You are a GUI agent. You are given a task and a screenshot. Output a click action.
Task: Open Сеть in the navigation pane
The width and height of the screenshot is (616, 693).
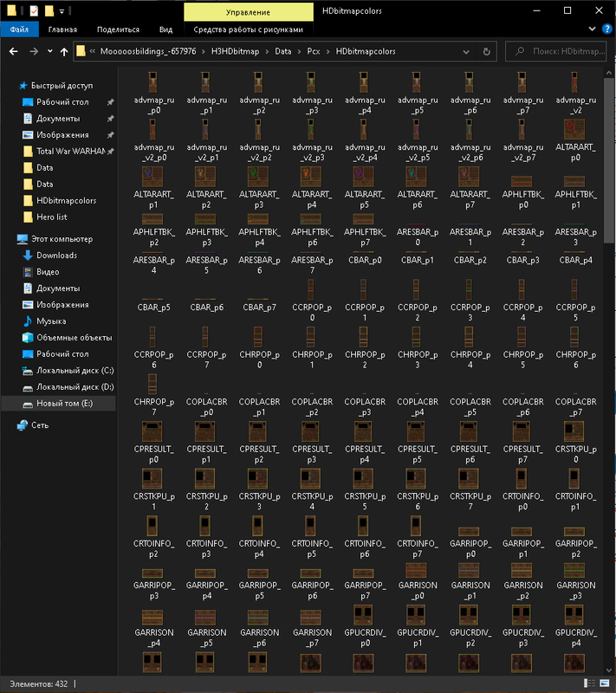pos(39,425)
